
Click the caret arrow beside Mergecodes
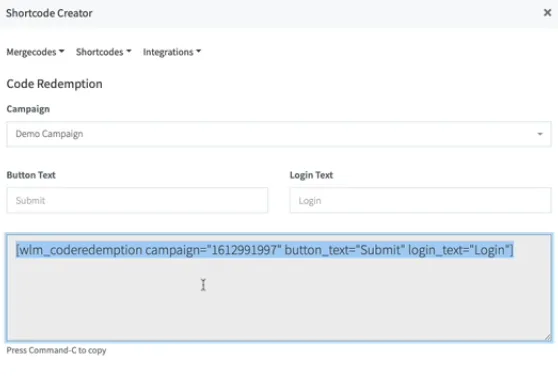[x=62, y=52]
